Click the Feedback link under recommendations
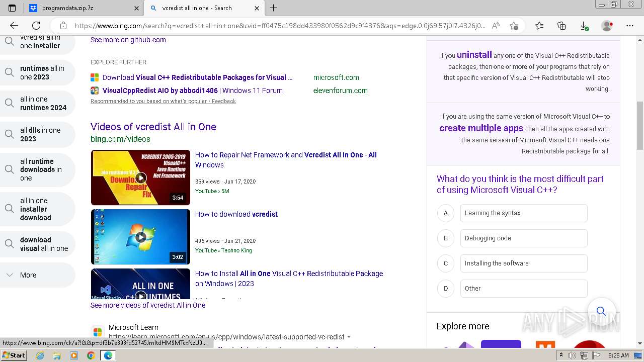Viewport: 644px width, 362px height. coord(223,101)
